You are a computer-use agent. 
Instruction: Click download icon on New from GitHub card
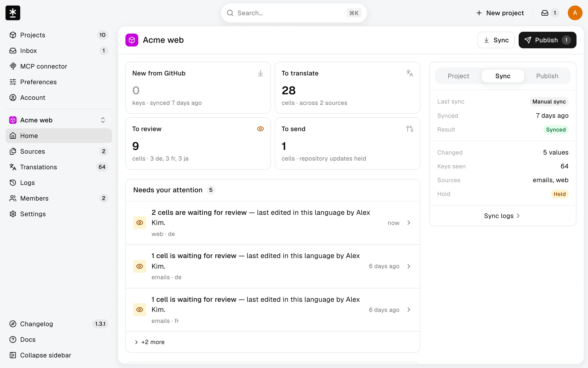point(260,73)
